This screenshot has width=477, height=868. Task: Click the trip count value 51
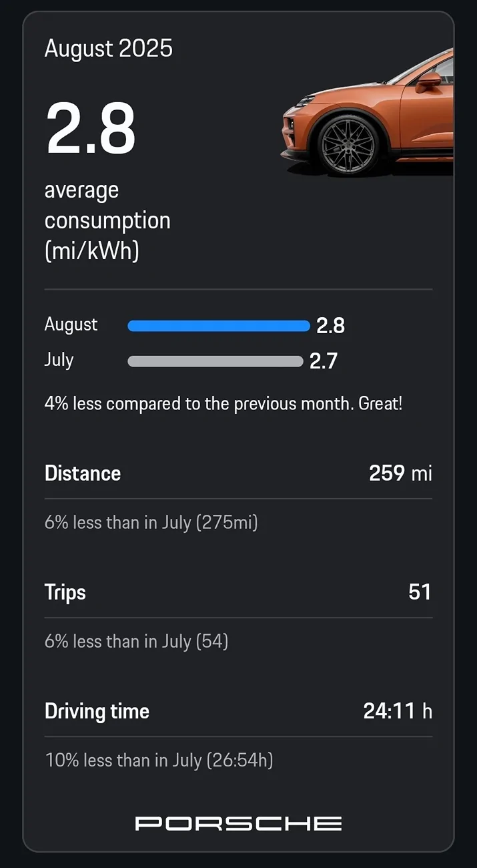420,592
